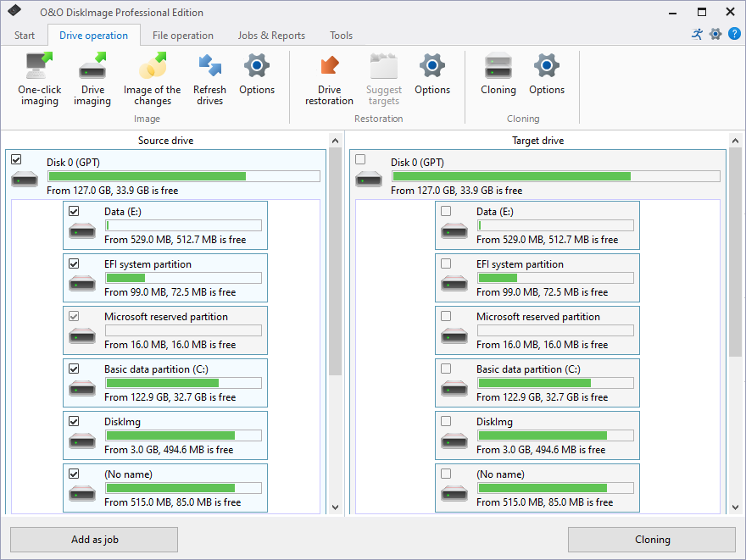Click the source panel scrollbar down arrow

pos(335,506)
